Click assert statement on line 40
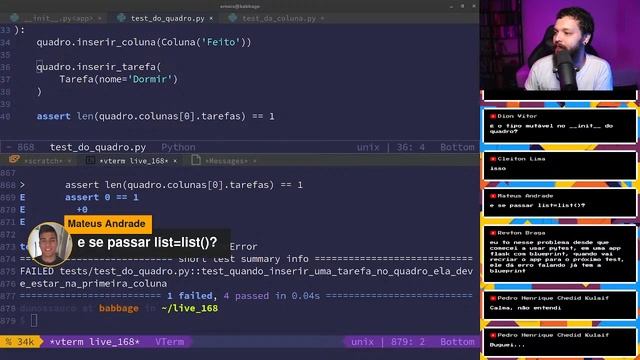The width and height of the screenshot is (640, 360). pyautogui.click(x=155, y=116)
